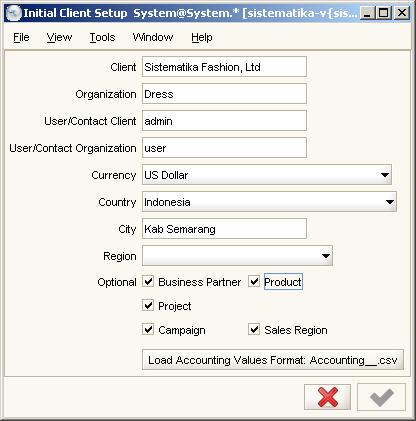The height and width of the screenshot is (421, 416).
Task: Expand the Country dropdown showing Indonesia
Action: coord(269,202)
